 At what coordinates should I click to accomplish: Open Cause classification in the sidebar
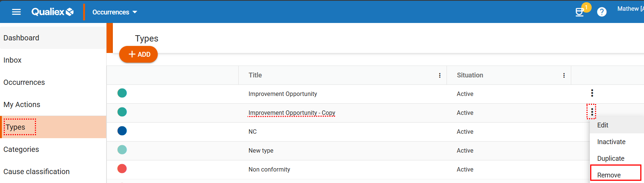pyautogui.click(x=36, y=172)
